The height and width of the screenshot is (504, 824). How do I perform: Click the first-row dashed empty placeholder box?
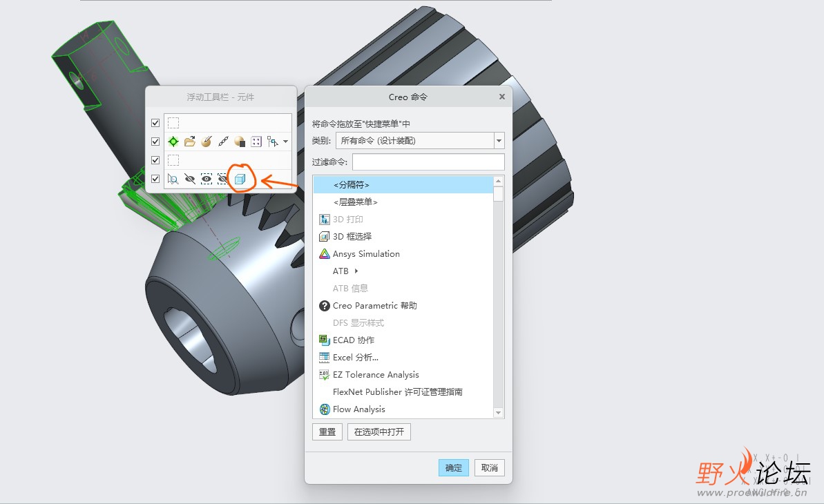(x=173, y=123)
